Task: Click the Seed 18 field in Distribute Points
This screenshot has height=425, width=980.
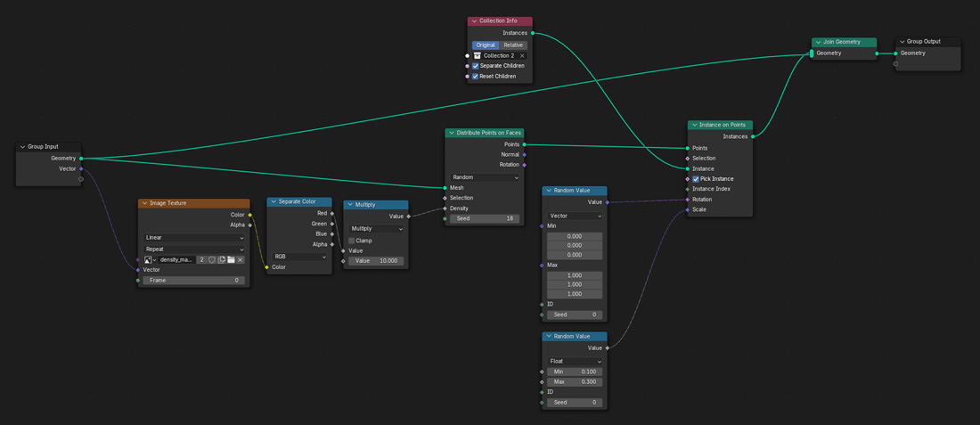Action: click(x=486, y=218)
